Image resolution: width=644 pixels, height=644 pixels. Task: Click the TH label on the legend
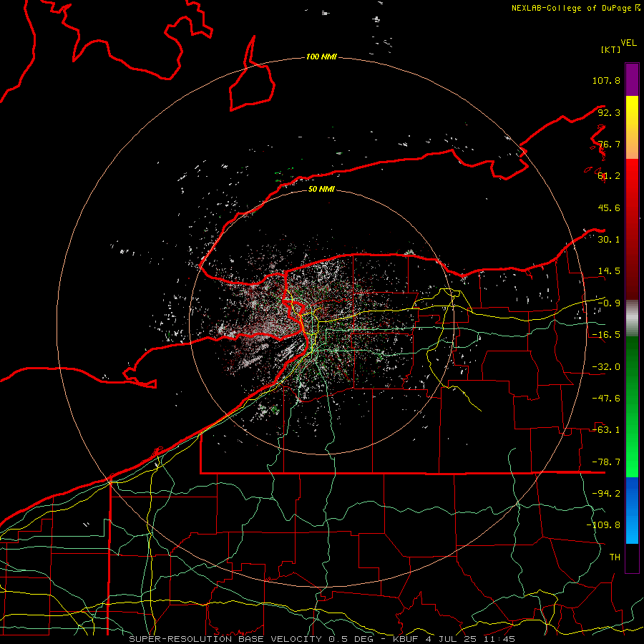(615, 557)
